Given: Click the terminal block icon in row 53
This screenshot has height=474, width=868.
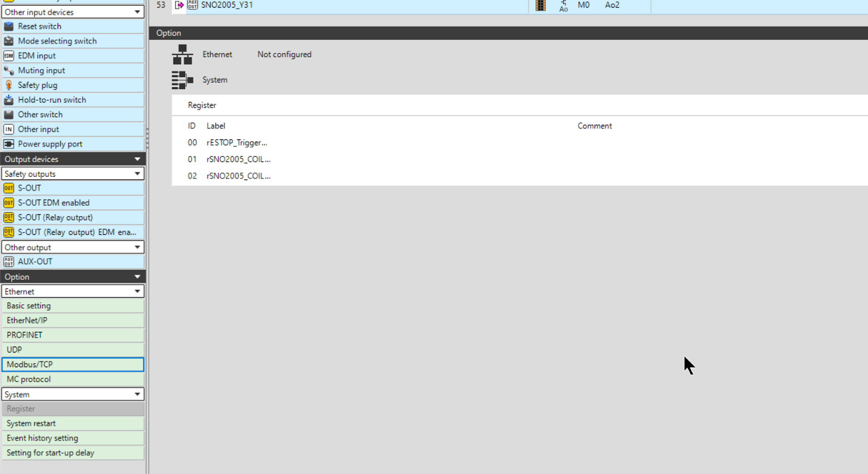Looking at the screenshot, I should pos(540,5).
